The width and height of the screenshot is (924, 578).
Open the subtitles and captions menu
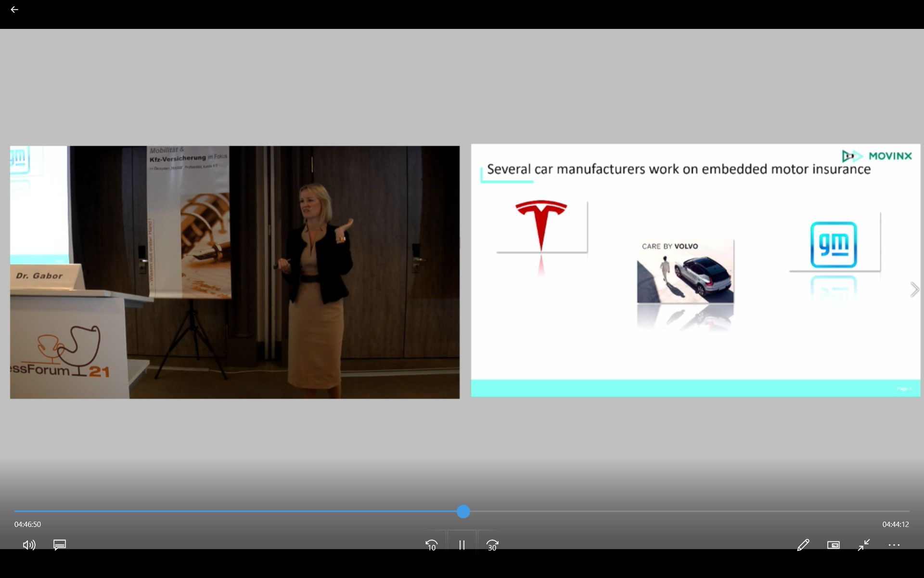point(60,545)
